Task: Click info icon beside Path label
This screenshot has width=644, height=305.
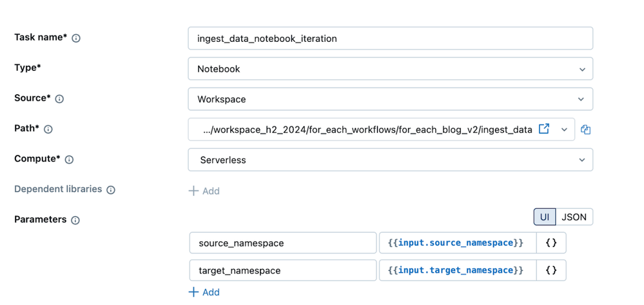Action: pos(48,130)
